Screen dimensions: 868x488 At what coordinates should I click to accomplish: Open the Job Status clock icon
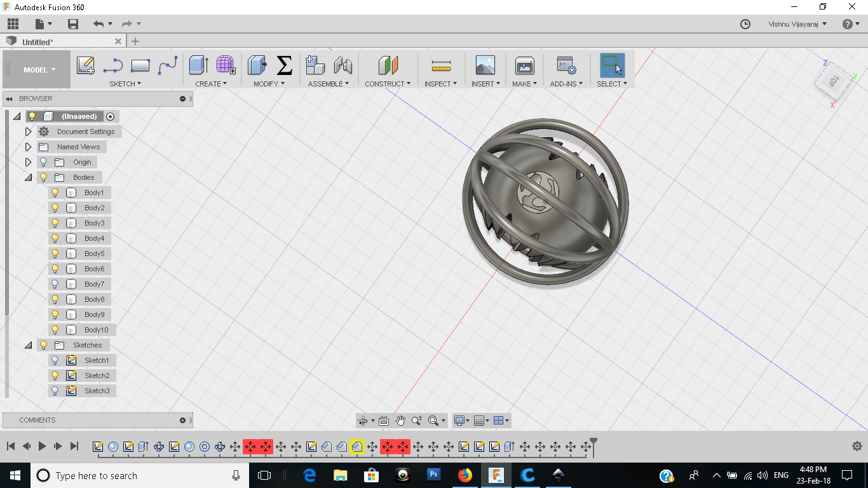[745, 24]
